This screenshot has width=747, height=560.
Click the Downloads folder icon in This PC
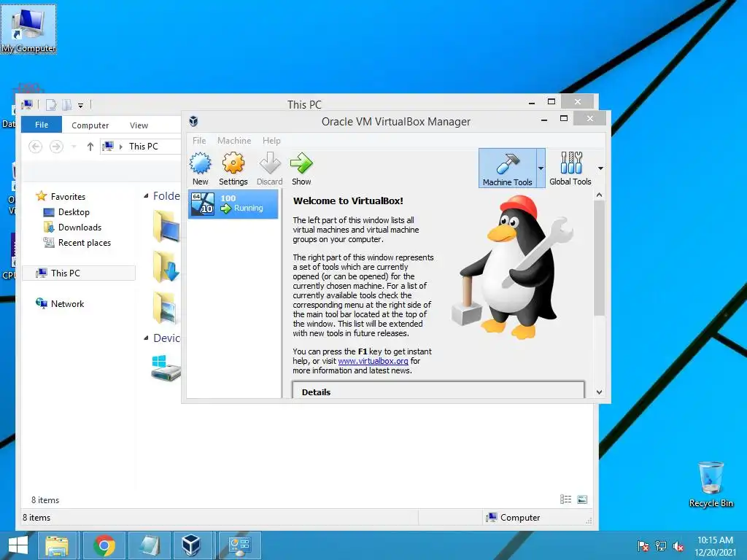[167, 267]
